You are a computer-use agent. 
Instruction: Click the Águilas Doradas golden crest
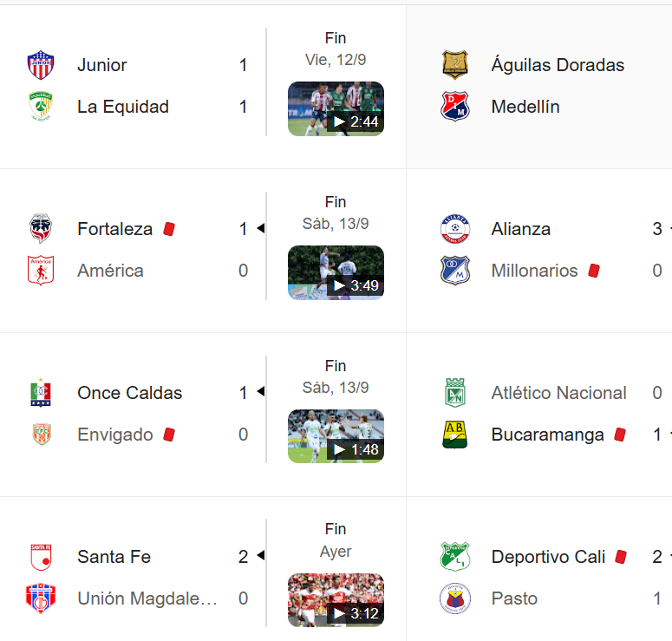pos(455,65)
